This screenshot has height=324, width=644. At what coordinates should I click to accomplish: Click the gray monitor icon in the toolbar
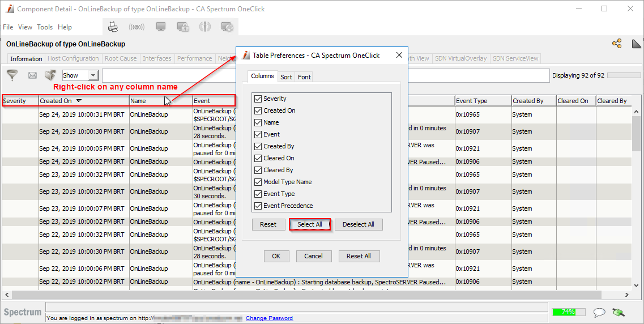point(161,27)
